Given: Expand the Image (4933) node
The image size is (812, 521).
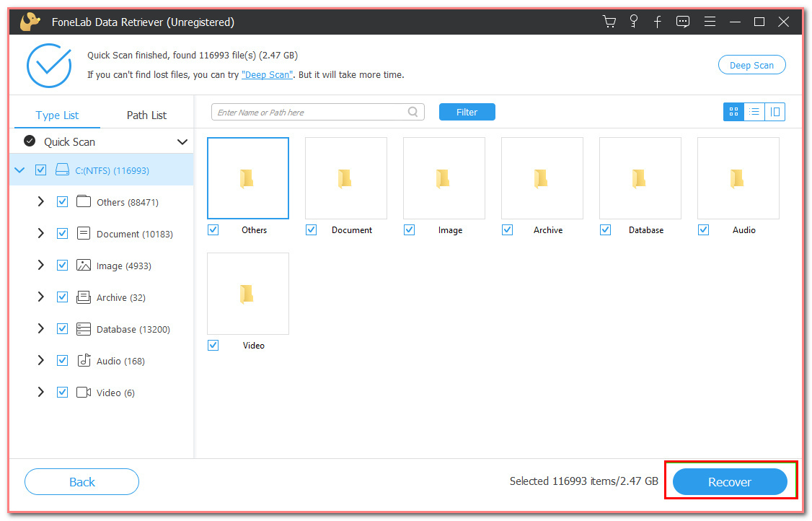Looking at the screenshot, I should [40, 265].
